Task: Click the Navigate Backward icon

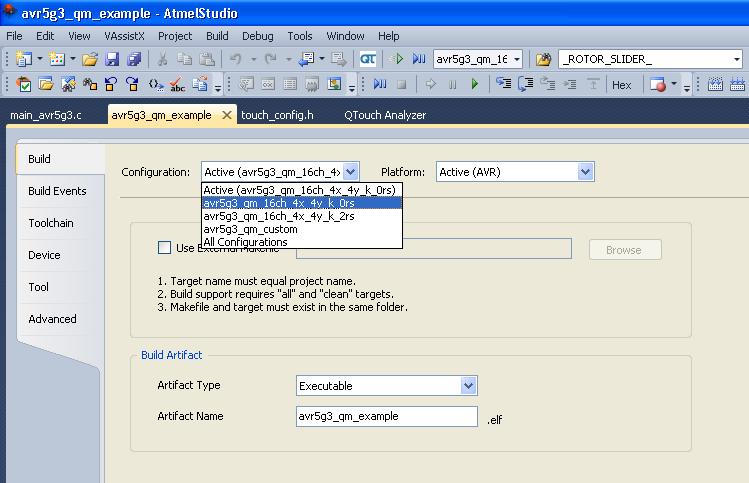Action: [306, 59]
